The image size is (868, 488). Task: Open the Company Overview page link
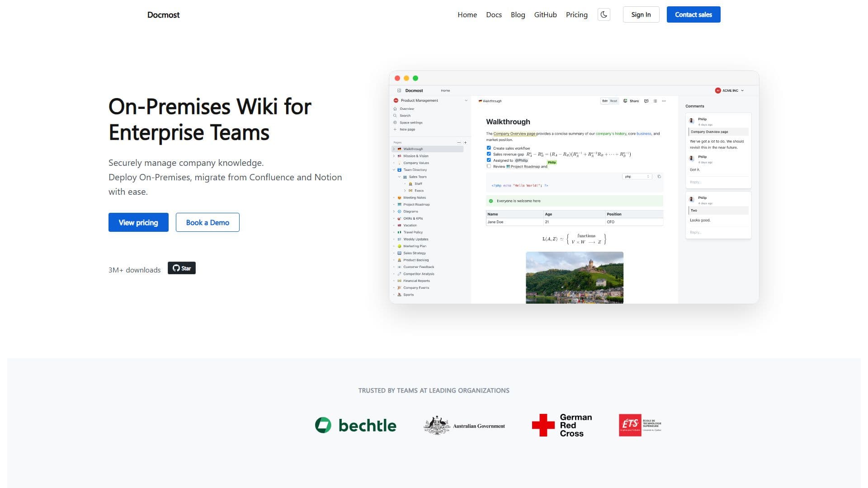(x=514, y=134)
